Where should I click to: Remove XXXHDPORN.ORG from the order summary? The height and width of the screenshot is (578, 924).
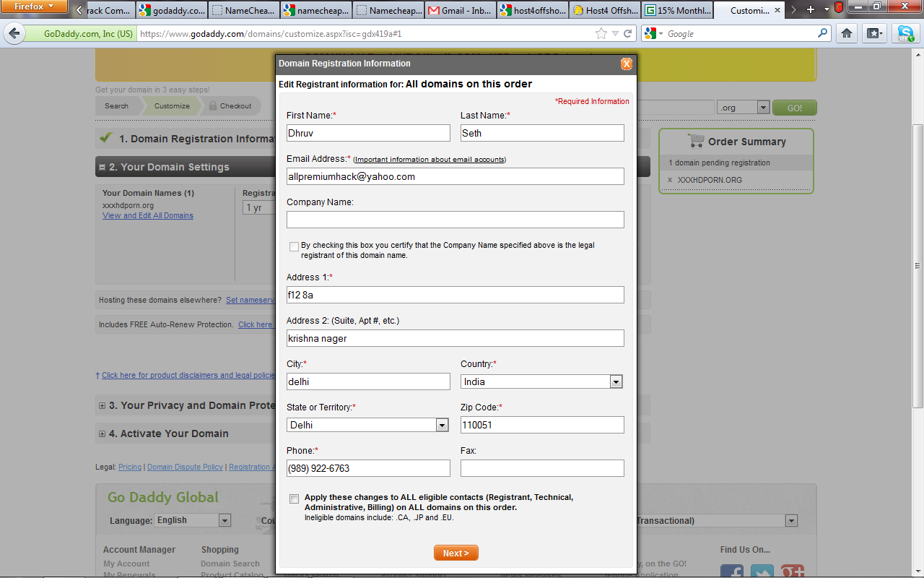670,180
